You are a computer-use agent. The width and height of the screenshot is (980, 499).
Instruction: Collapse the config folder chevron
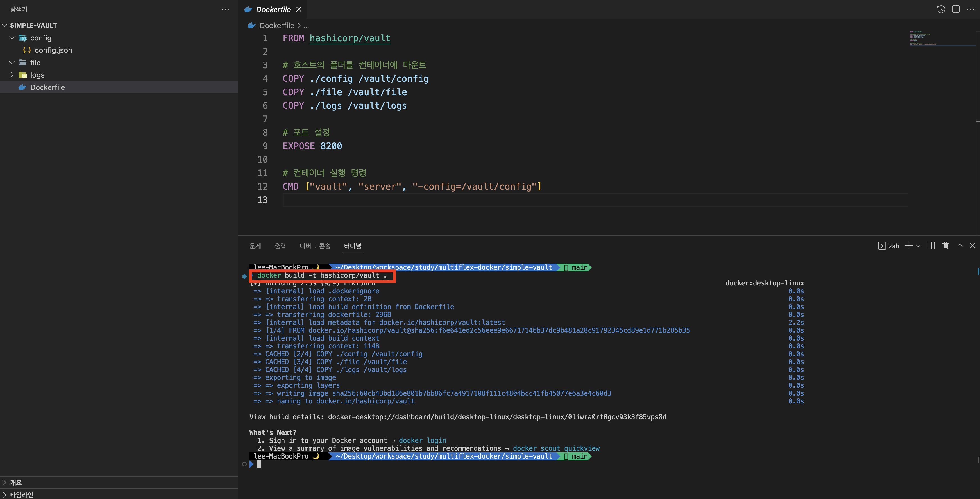pos(12,38)
